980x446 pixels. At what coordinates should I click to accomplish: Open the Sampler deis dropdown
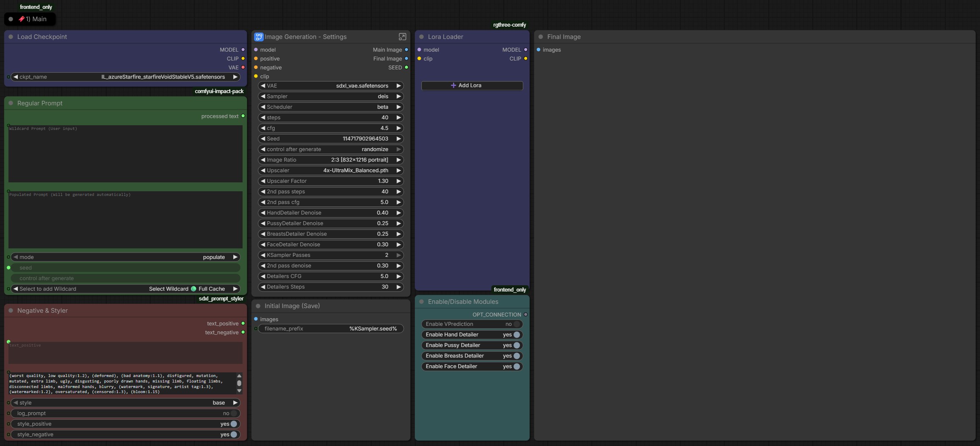coord(331,96)
